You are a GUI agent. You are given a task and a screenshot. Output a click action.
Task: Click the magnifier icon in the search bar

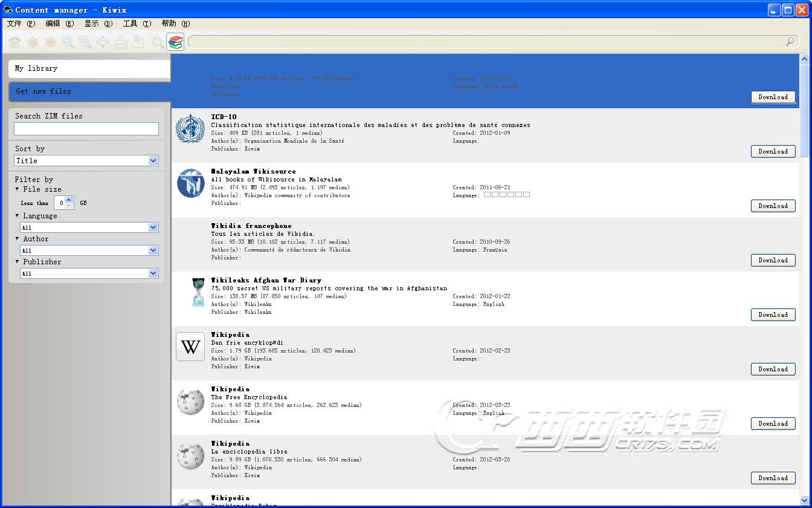click(790, 42)
